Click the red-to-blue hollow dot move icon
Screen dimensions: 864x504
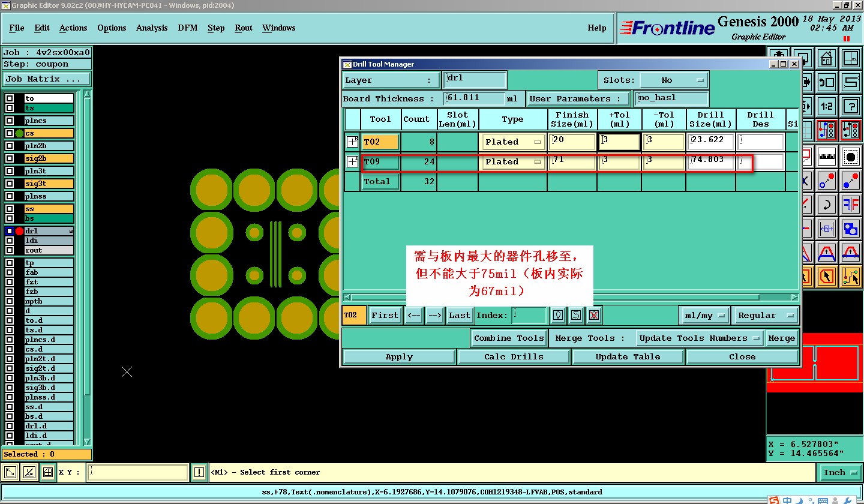tap(827, 180)
